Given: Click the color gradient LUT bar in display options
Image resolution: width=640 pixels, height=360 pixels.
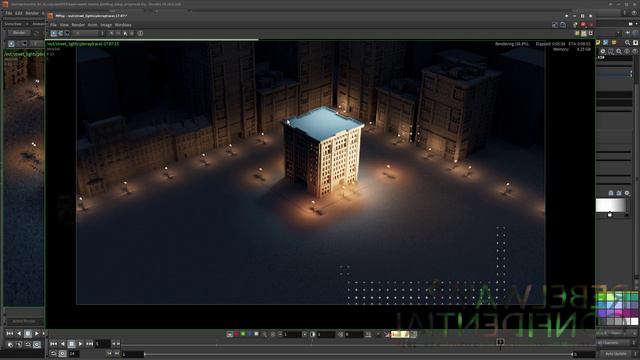Looking at the screenshot, I should (x=400, y=334).
